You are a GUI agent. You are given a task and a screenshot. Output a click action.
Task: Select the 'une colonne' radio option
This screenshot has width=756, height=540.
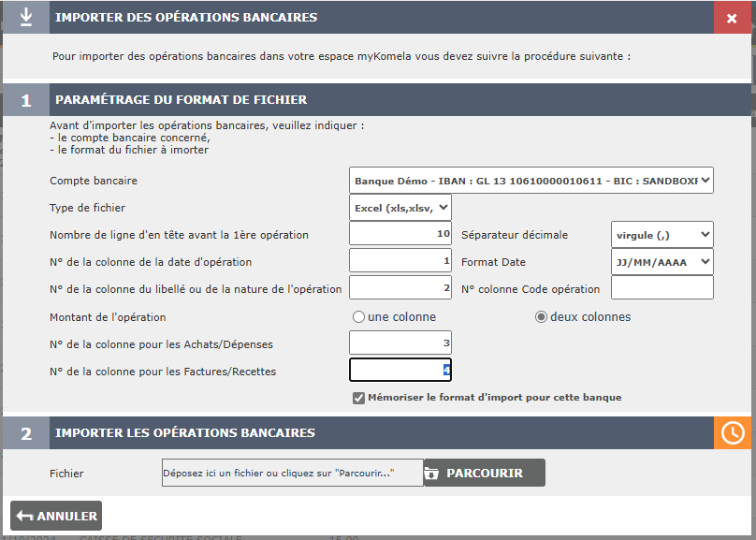pos(358,317)
